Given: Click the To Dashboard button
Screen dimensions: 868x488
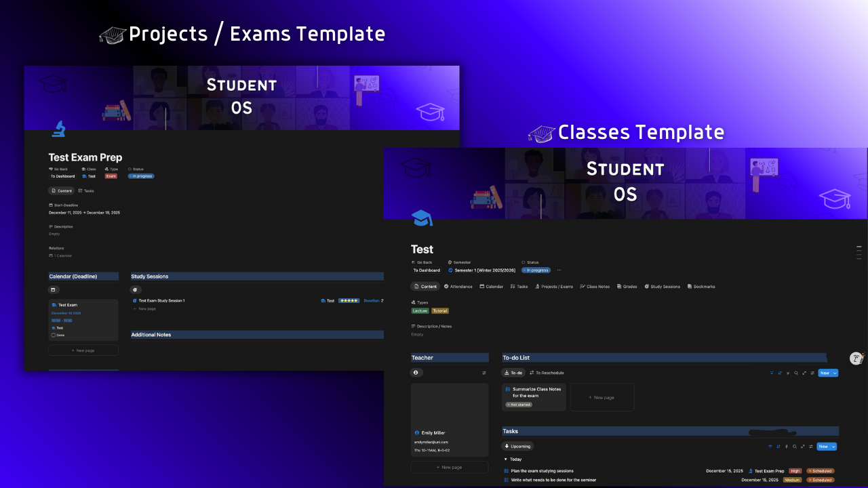Looking at the screenshot, I should tap(427, 270).
